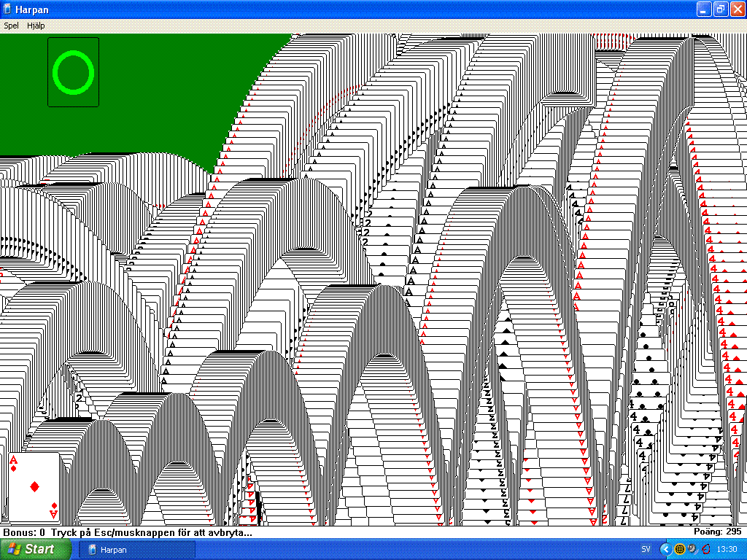
Task: Open the Spel menu
Action: 11,26
